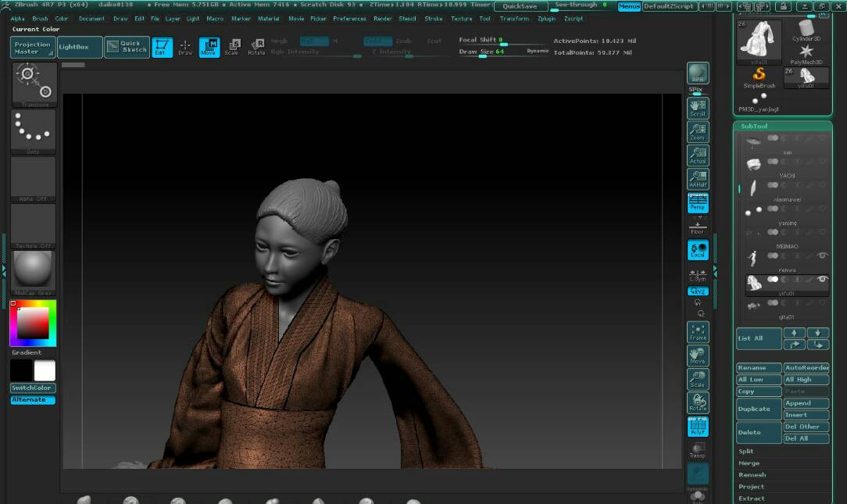Open the Quick Sketch tool

pyautogui.click(x=127, y=47)
